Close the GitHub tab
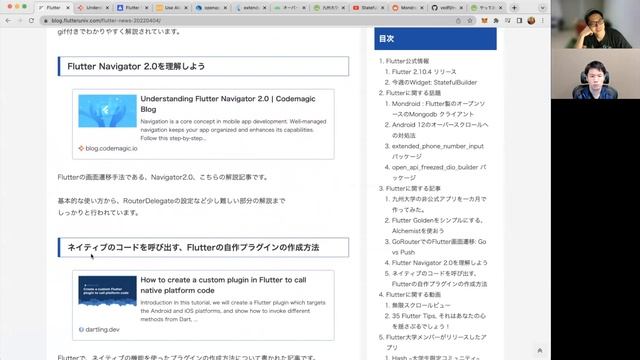The image size is (640, 360). (461, 8)
